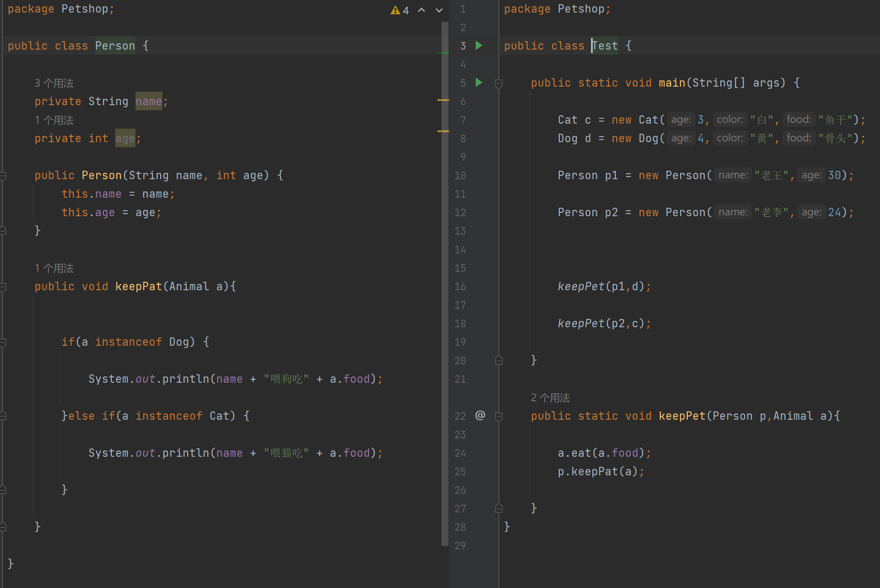This screenshot has height=588, width=880.
Task: Open '3 个用法' usages hint above name field
Action: 54,83
